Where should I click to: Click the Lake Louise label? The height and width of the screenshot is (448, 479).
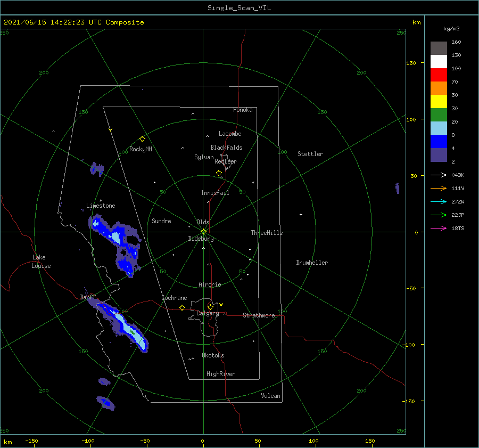[41, 262]
